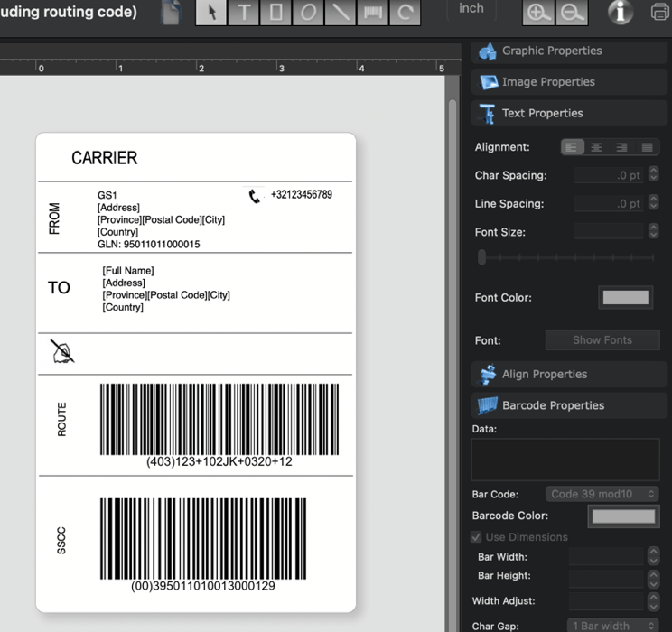
Task: Click the Show Fonts button
Action: click(x=602, y=340)
